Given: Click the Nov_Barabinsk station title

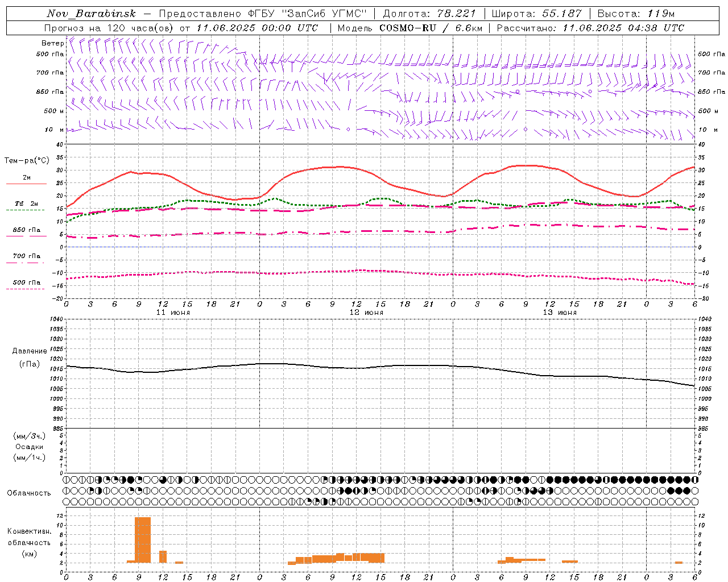Looking at the screenshot, I should 91,14.
